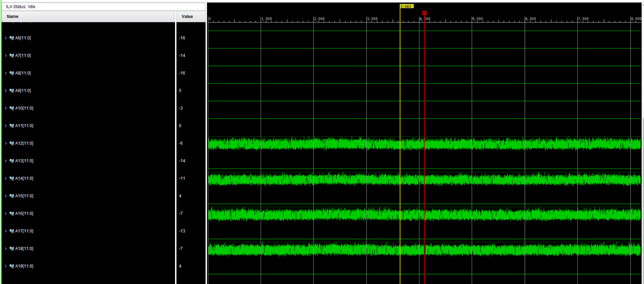The height and width of the screenshot is (284, 644).
Task: Click the bus icon of A10[11:0]
Action: click(x=12, y=109)
